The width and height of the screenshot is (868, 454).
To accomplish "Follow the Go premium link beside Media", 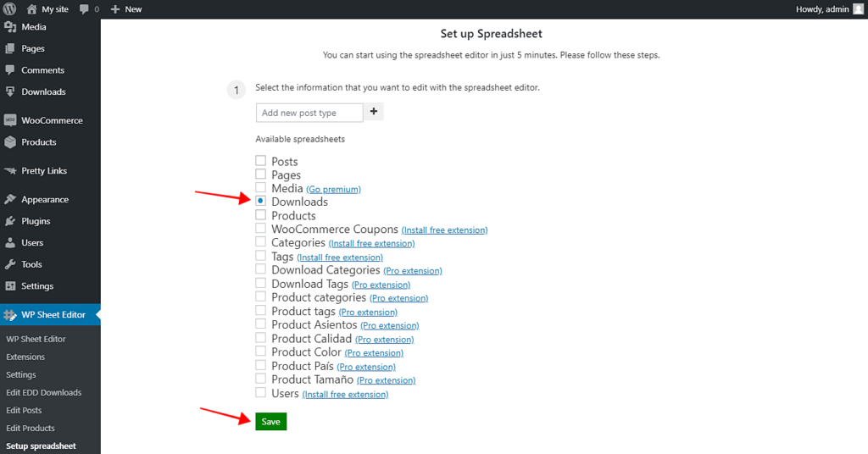I will tap(333, 189).
